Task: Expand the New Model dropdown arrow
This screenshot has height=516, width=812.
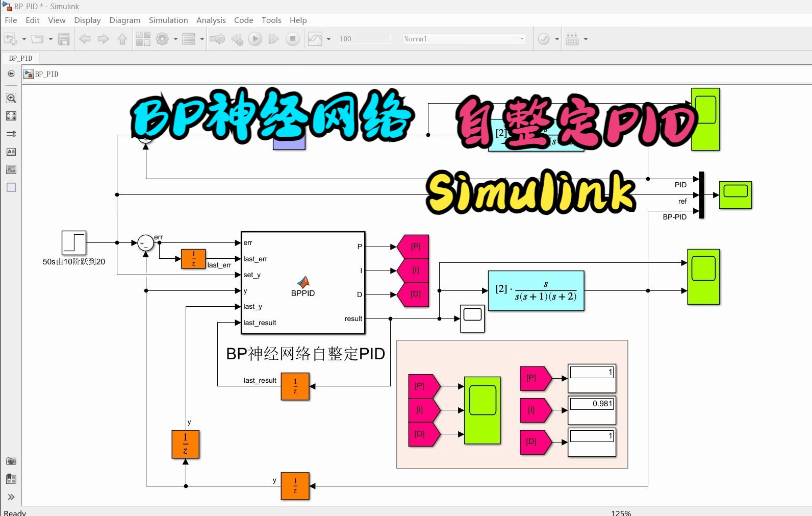Action: 23,39
